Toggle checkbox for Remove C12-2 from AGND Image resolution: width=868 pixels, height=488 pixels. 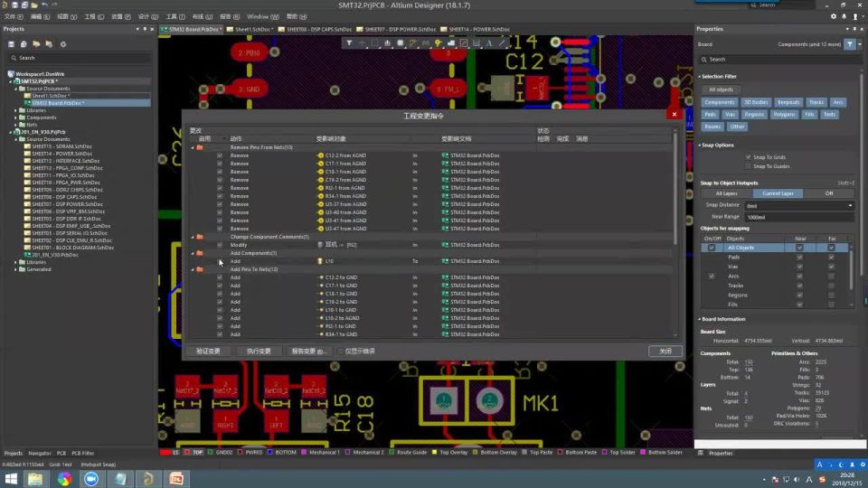click(220, 155)
